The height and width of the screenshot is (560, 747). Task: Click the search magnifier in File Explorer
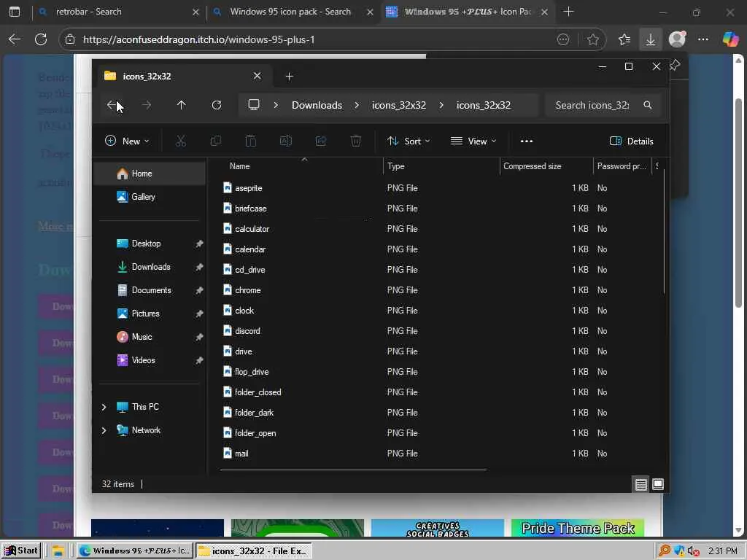coord(648,105)
